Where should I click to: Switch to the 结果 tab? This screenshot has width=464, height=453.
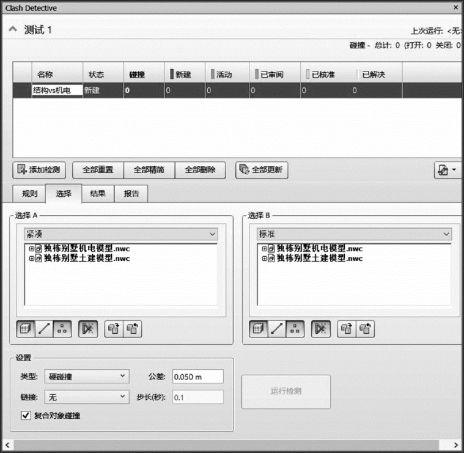98,194
